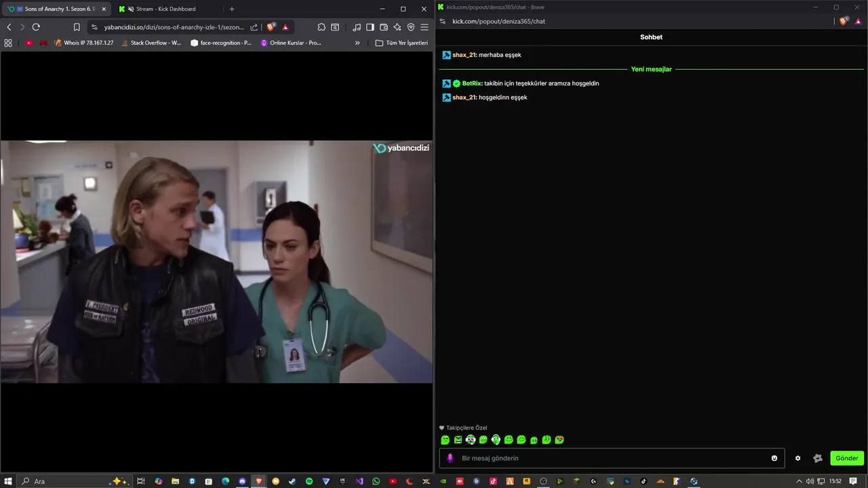This screenshot has height=488, width=868.
Task: Click the Ara taskbar search box
Action: tap(73, 481)
